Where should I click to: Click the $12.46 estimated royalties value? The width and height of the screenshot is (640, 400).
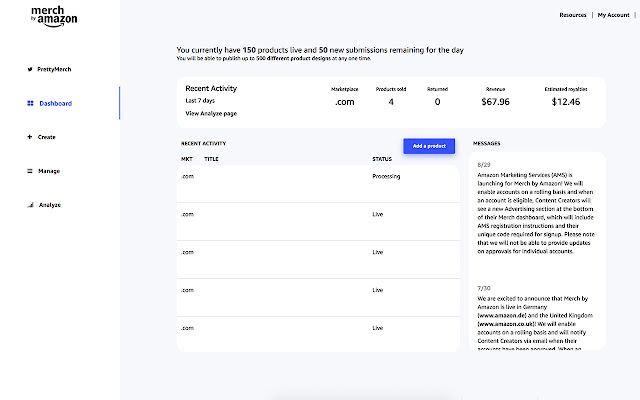pyautogui.click(x=566, y=102)
